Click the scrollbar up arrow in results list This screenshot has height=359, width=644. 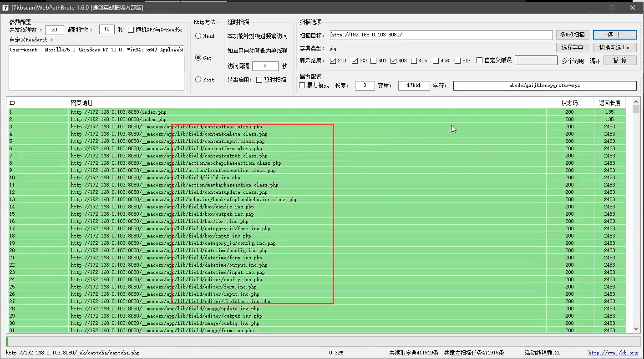(636, 101)
